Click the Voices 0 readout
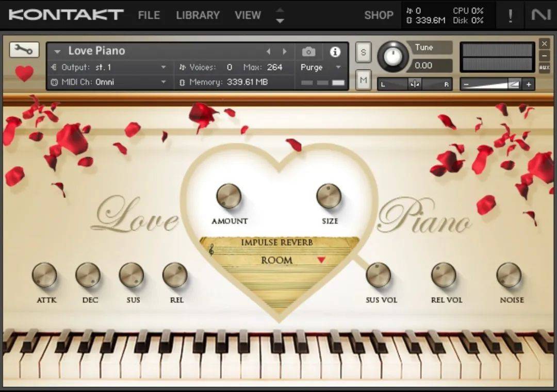The image size is (557, 392). (x=230, y=67)
